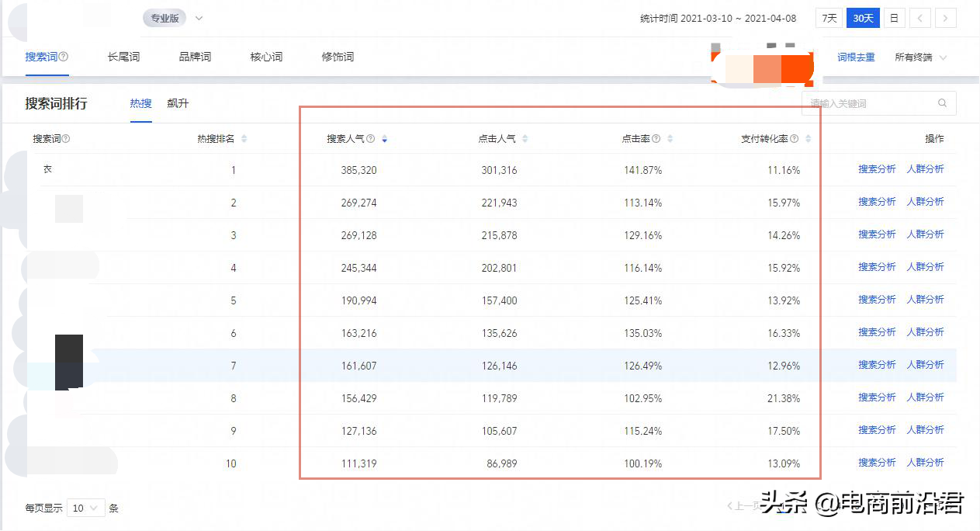Open the per-page count dropdown showing 10
980x531 pixels.
pos(85,508)
